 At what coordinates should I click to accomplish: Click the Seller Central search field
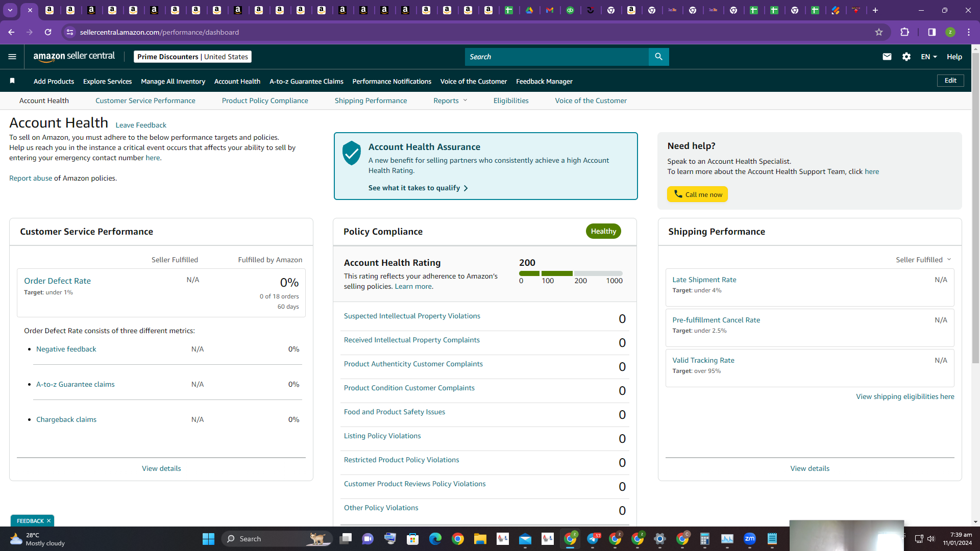pos(556,57)
